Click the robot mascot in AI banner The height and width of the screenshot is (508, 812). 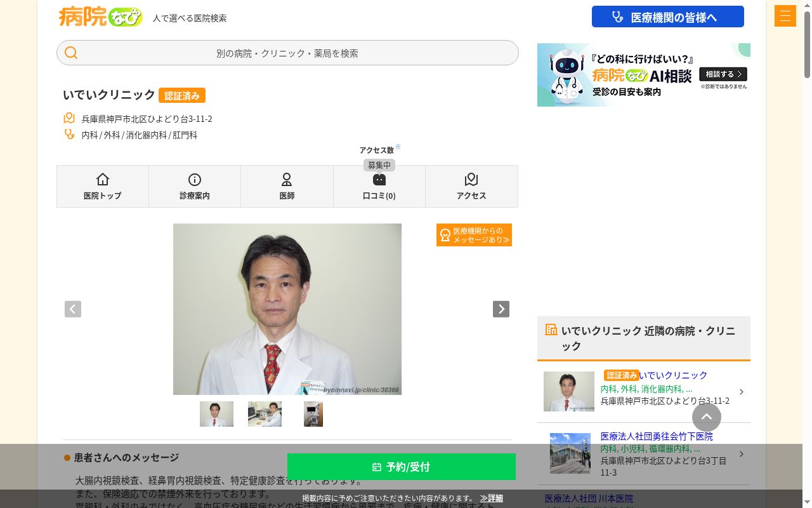[x=566, y=76]
